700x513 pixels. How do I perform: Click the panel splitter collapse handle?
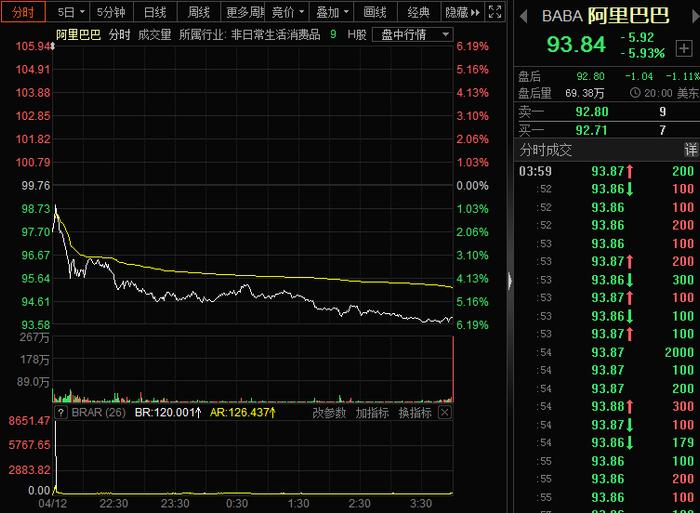[509, 281]
